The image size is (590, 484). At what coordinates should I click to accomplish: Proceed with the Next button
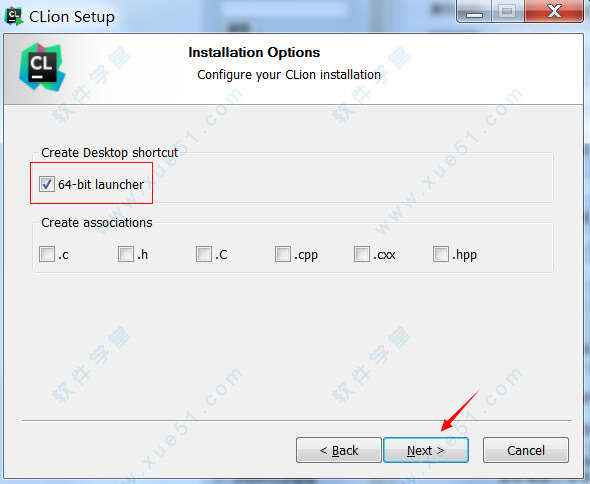pos(426,450)
